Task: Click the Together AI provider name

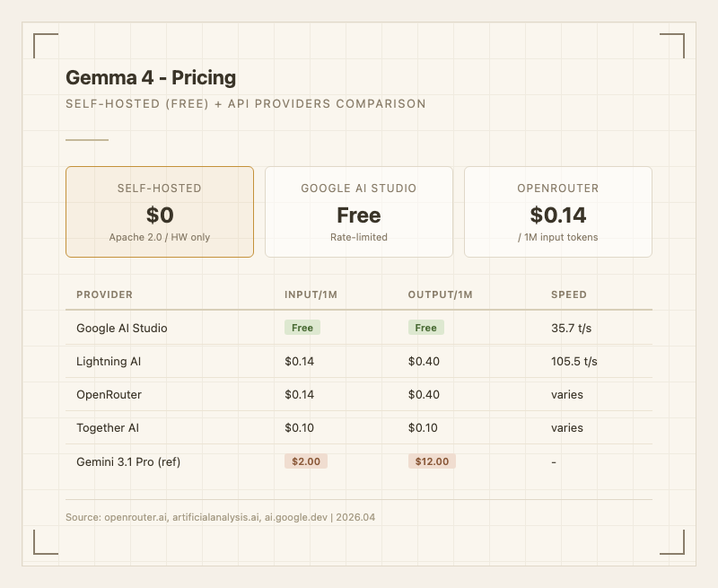Action: [x=108, y=428]
